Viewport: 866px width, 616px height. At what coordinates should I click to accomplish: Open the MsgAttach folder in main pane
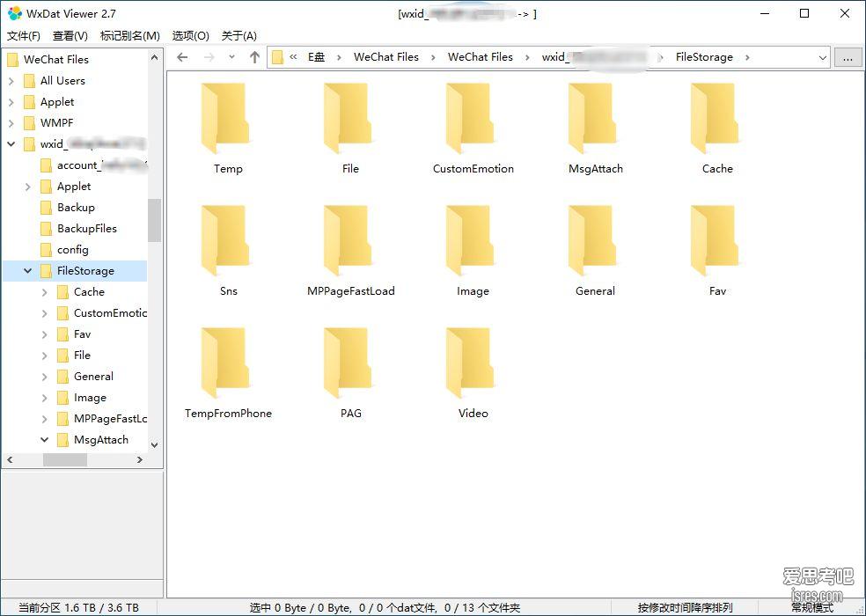[x=594, y=119]
